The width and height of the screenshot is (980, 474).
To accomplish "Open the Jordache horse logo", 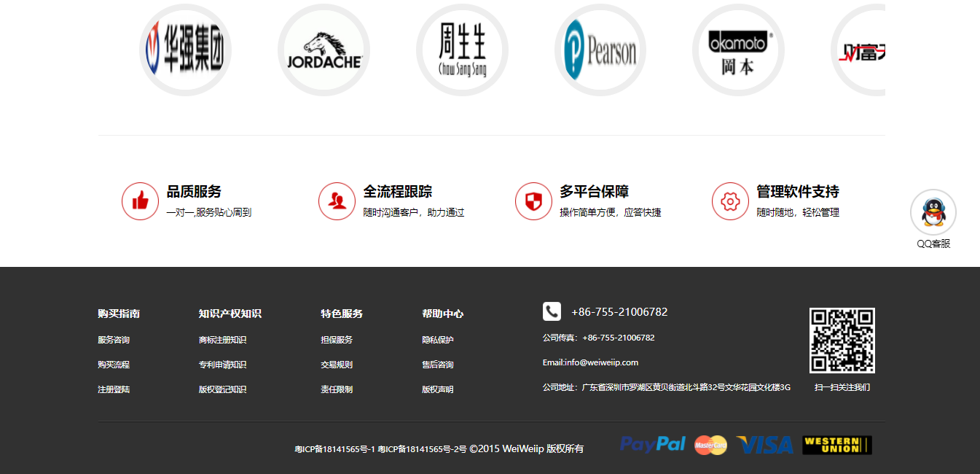I will point(324,50).
